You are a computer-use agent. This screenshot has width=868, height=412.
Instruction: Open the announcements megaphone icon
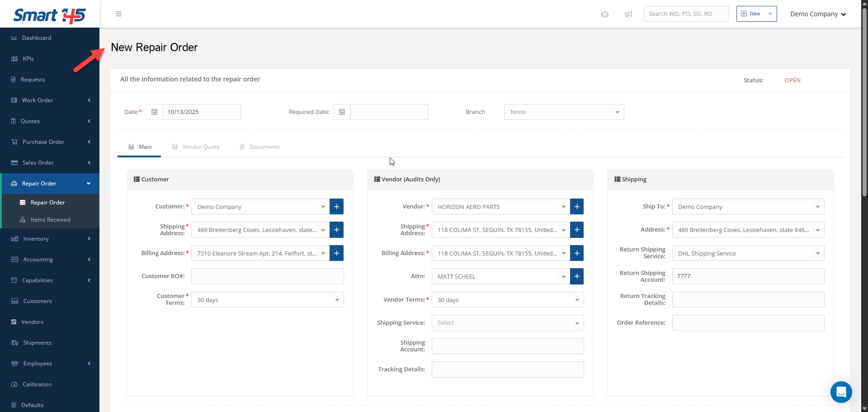[628, 14]
